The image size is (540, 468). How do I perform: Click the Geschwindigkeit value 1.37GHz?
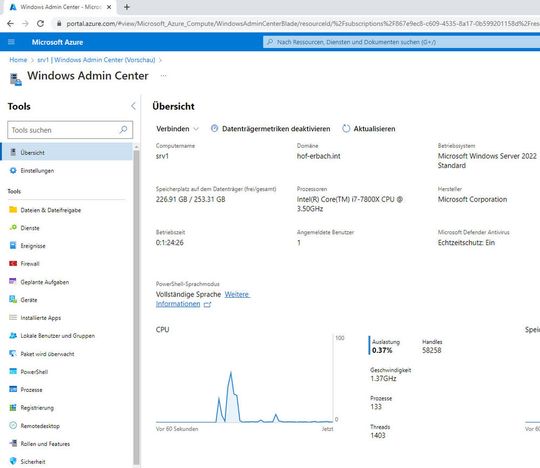pyautogui.click(x=383, y=378)
